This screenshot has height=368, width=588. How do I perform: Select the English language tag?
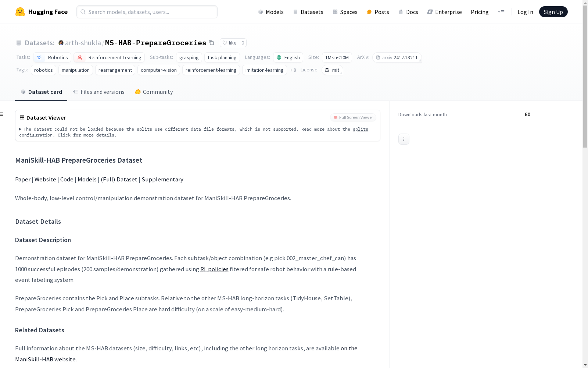[288, 57]
